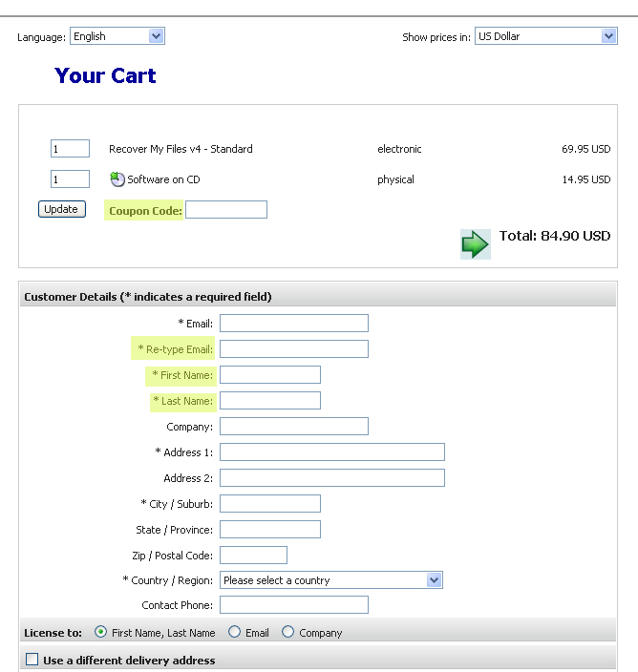Click the Software on CD disc icon
The width and height of the screenshot is (638, 672).
(x=117, y=179)
